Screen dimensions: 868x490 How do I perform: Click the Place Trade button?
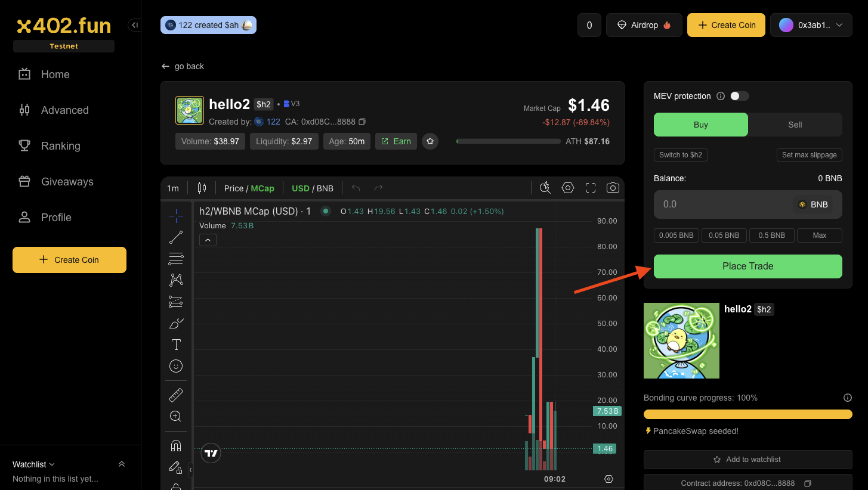[747, 266]
